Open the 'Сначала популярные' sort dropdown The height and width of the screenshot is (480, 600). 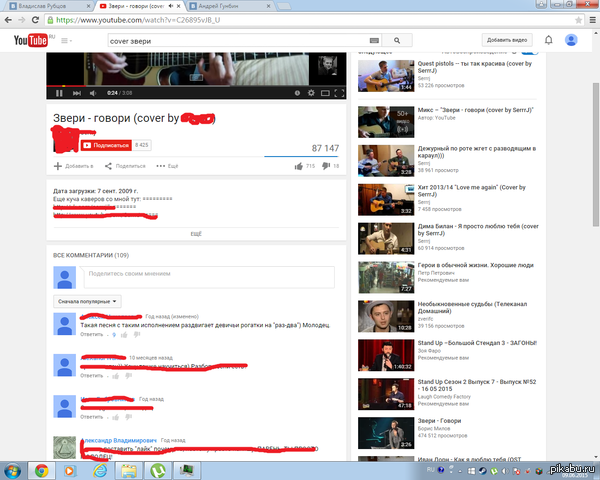87,301
